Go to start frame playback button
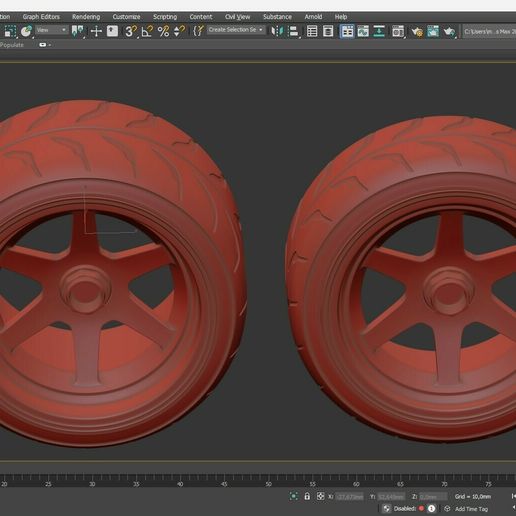The height and width of the screenshot is (516, 516). coord(513,496)
